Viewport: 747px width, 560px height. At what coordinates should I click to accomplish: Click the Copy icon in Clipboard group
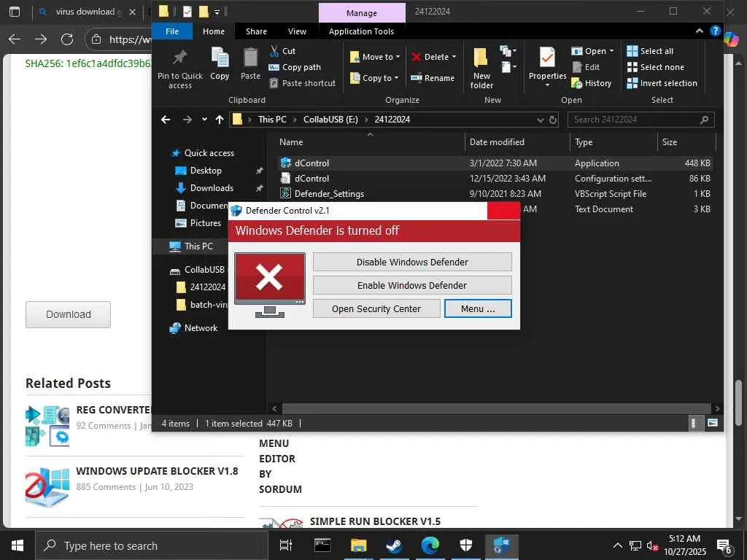[220, 63]
